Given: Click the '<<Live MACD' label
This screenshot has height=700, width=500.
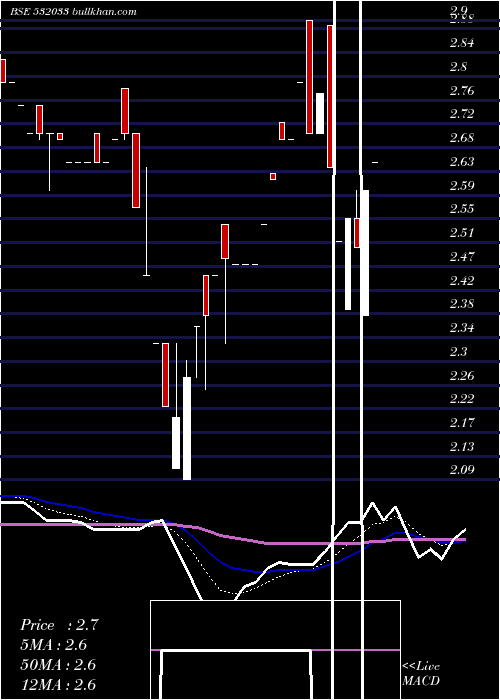Looking at the screenshot, I should coord(421,674).
